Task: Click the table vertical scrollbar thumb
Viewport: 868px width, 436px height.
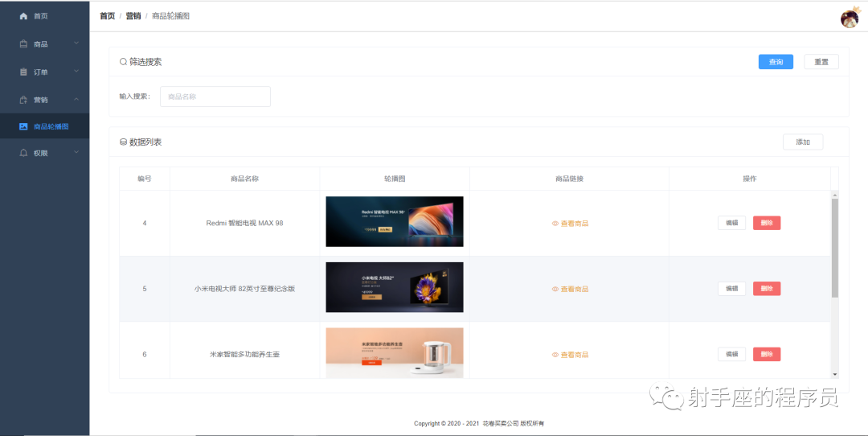Action: tap(835, 248)
